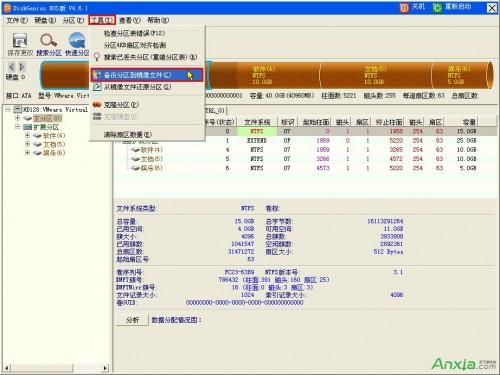Click the Quick Partition (快速分区) toolbar icon
500x375 pixels.
pyautogui.click(x=77, y=40)
